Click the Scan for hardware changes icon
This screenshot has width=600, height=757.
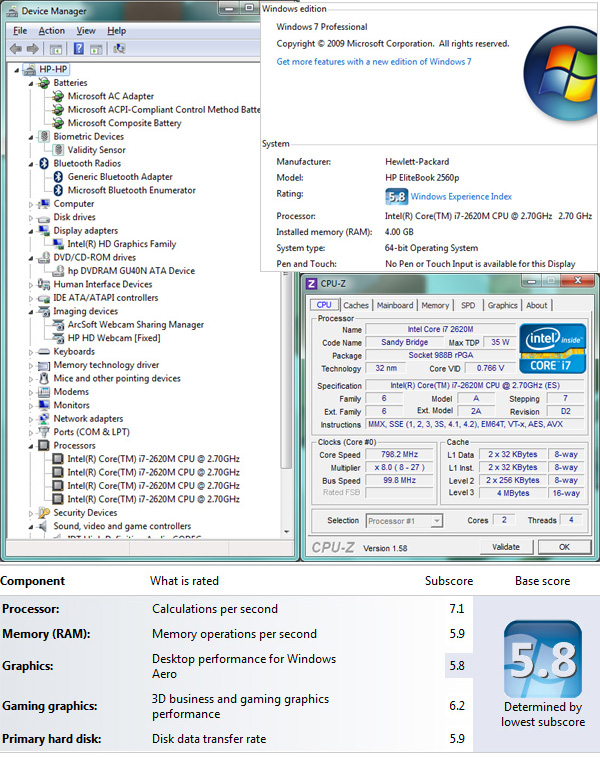(119, 49)
